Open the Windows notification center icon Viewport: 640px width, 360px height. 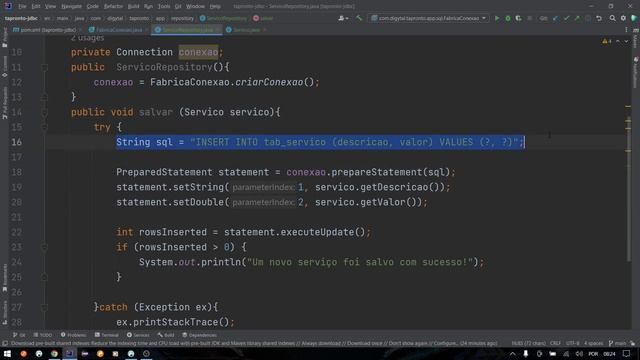(x=627, y=354)
